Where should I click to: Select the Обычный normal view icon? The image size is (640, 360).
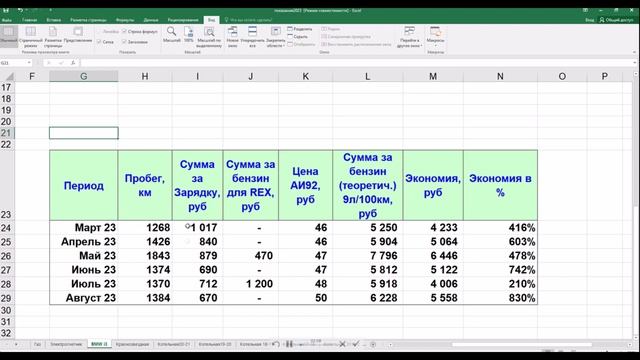[x=8, y=36]
